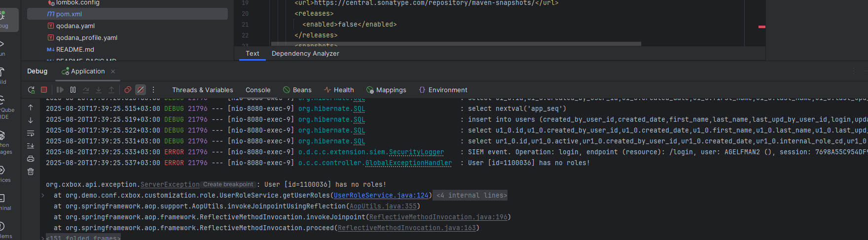Open the SecurityLogger class link
This screenshot has width=868, height=240.
point(416,152)
